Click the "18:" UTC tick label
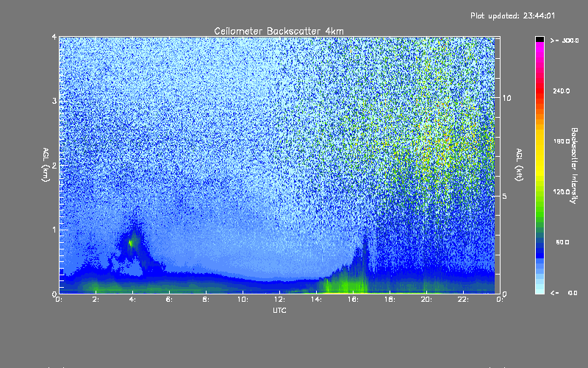This screenshot has width=588, height=368. [390, 300]
